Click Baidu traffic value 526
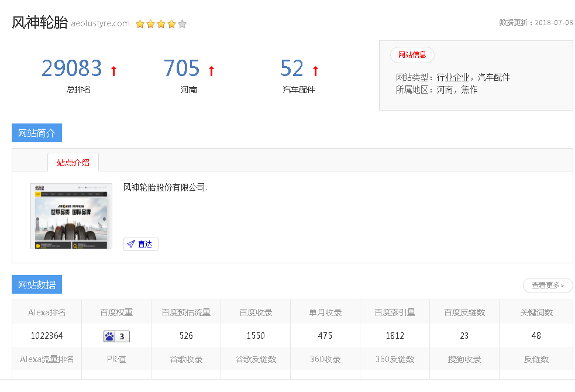575x392 pixels. tap(186, 336)
